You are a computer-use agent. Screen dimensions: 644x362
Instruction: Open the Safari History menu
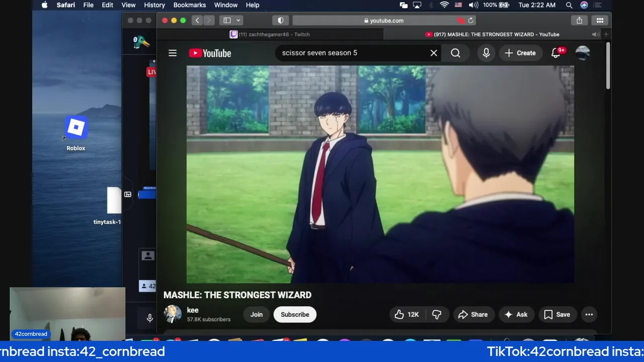(x=154, y=5)
